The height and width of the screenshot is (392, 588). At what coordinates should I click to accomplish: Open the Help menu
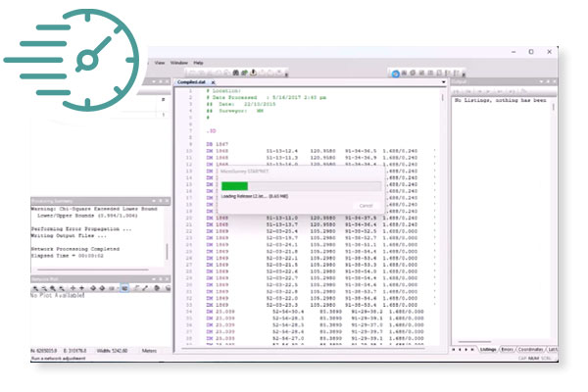(199, 62)
